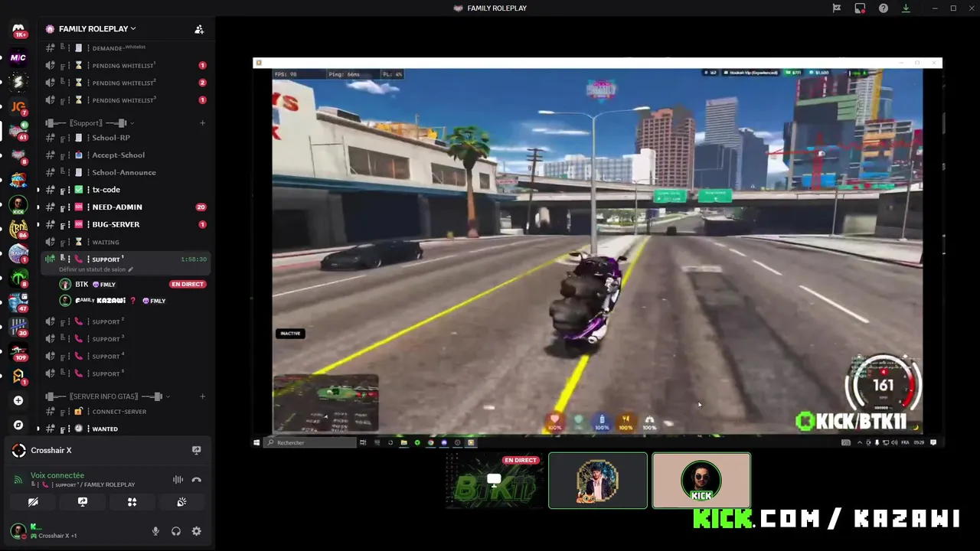980x551 pixels.
Task: Open user settings gear
Action: tap(196, 531)
